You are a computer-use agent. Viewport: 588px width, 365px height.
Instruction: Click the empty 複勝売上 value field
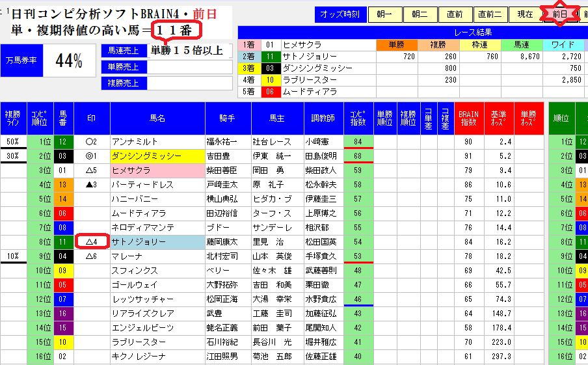[190, 83]
